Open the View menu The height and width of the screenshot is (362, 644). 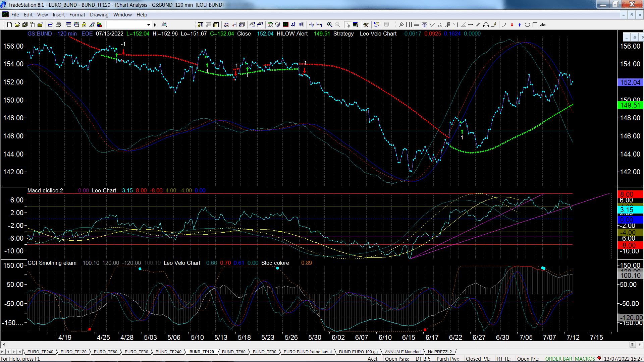pyautogui.click(x=42, y=14)
